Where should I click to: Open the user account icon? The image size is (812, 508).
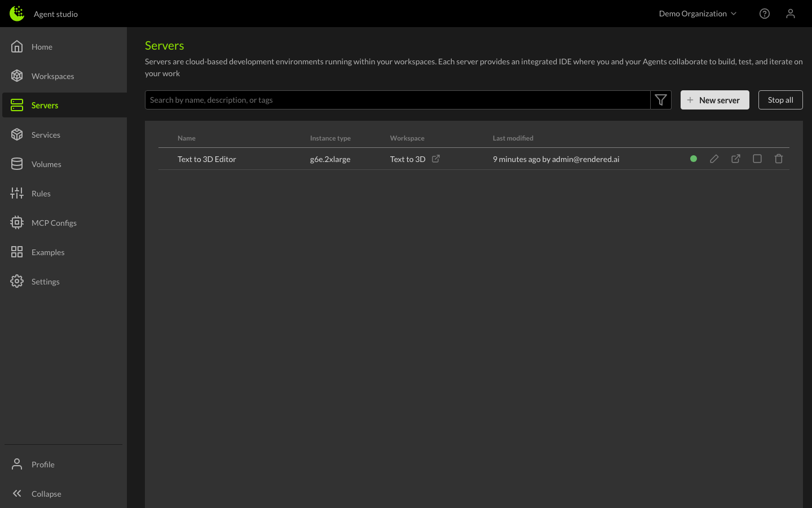coord(790,14)
